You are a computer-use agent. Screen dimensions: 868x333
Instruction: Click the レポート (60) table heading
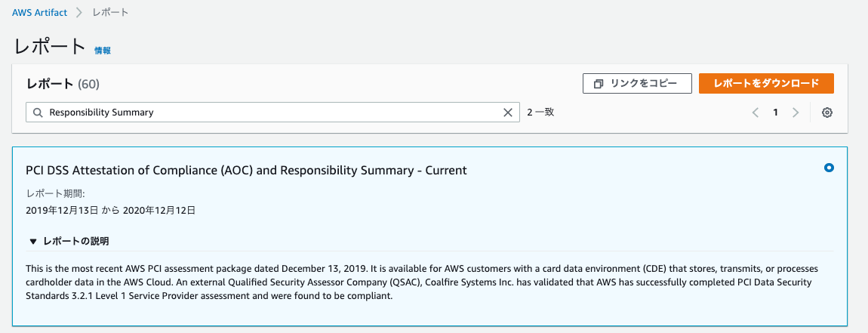(x=63, y=84)
